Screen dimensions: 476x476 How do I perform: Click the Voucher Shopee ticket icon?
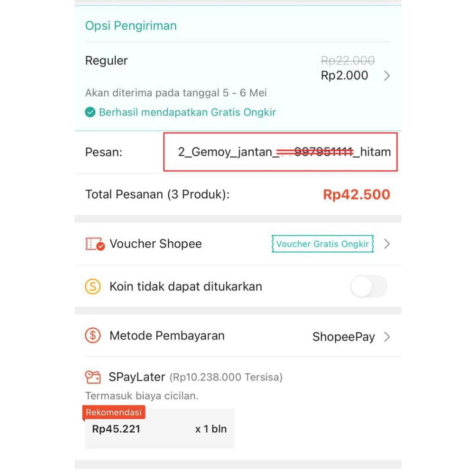pos(95,244)
